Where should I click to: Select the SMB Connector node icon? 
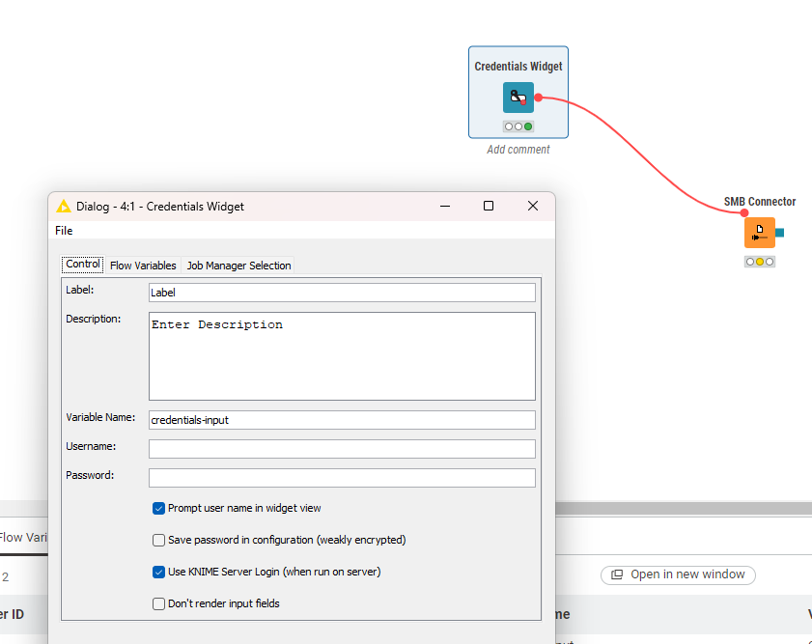click(759, 233)
